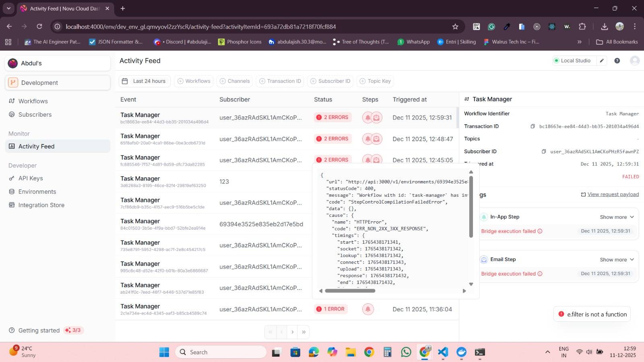Click bell step icon in 11:36:04 row

[x=368, y=309]
